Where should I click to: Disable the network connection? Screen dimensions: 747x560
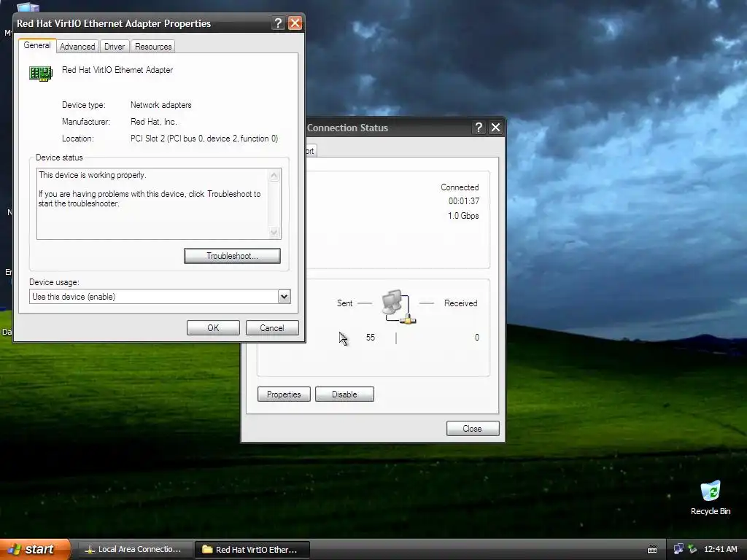pos(344,394)
